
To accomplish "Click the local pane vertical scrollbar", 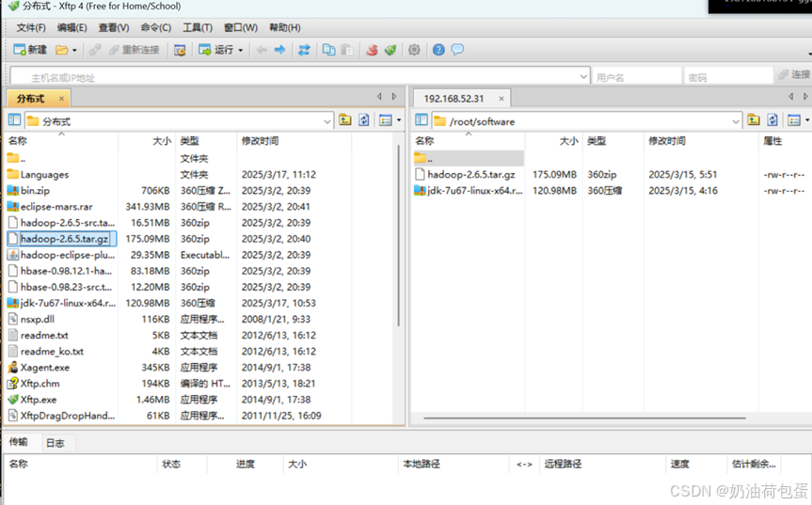I will [x=398, y=235].
